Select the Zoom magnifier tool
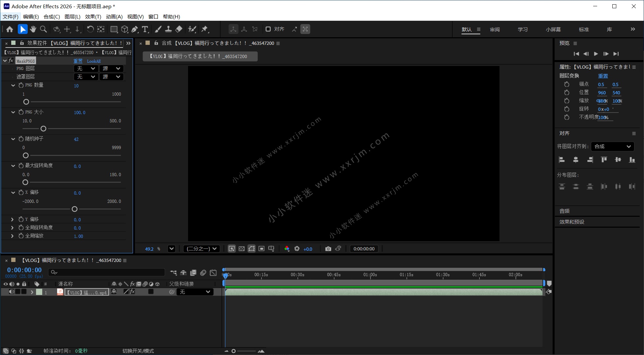Screen dimensions: 644x355 click(43, 29)
